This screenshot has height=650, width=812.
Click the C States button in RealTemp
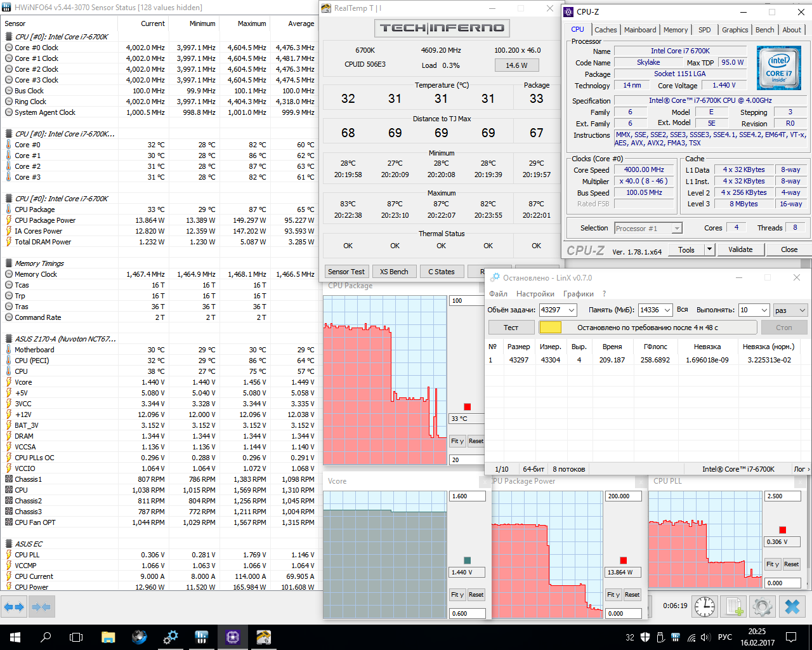click(442, 272)
